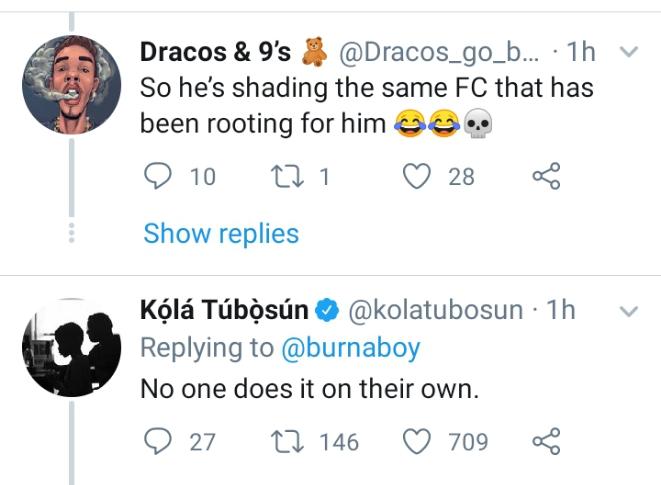This screenshot has height=485, width=661.
Task: Open the tweet "No one does it on their own."
Action: pyautogui.click(x=310, y=388)
